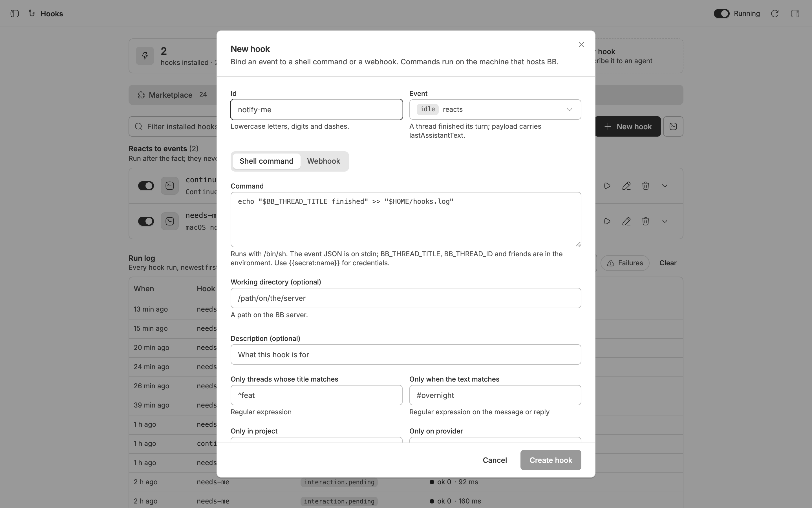Open the terminal icon button beside New hook
The width and height of the screenshot is (812, 508).
tap(673, 126)
